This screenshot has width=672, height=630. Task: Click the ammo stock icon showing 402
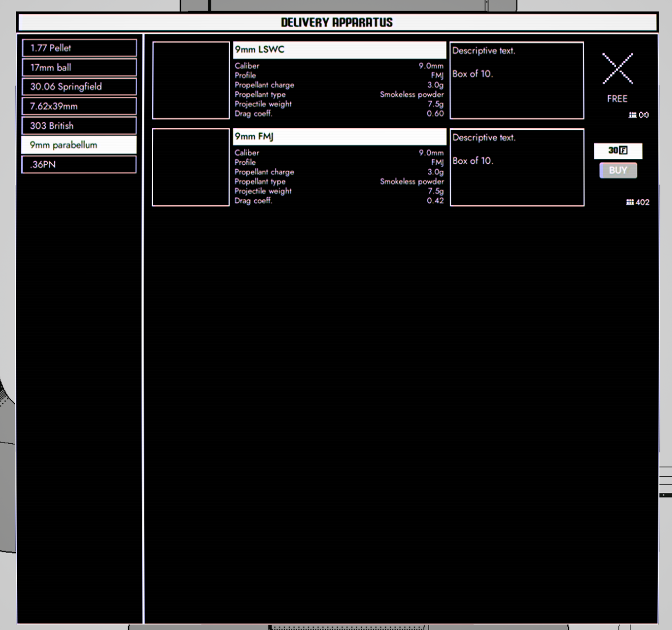[630, 202]
